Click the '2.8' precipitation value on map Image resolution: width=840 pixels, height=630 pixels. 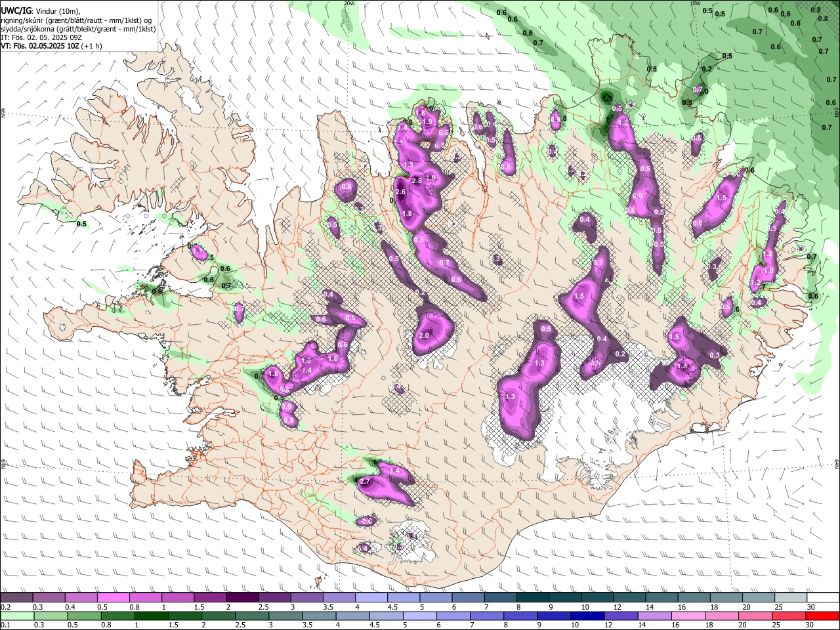point(416,180)
